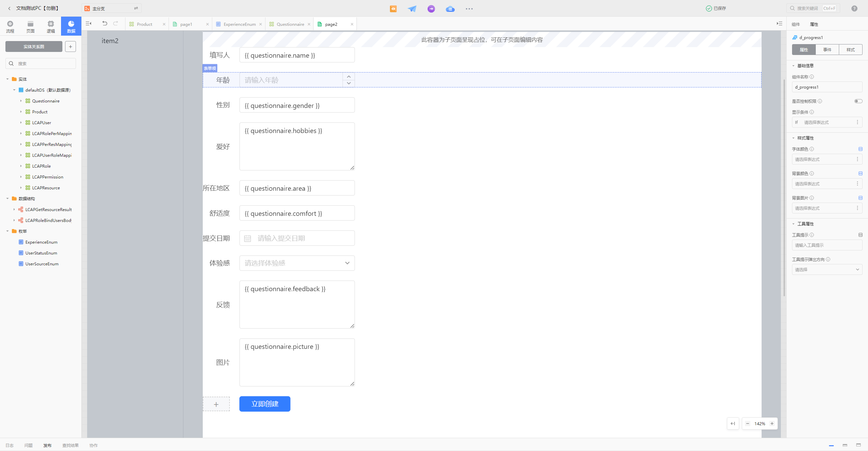Select UserStatusEnum in the enum tree
This screenshot has height=451, width=868.
[41, 253]
